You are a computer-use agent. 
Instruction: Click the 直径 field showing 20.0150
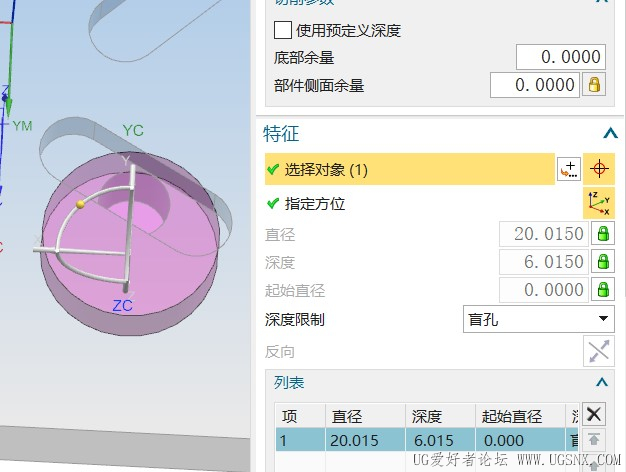coord(543,234)
